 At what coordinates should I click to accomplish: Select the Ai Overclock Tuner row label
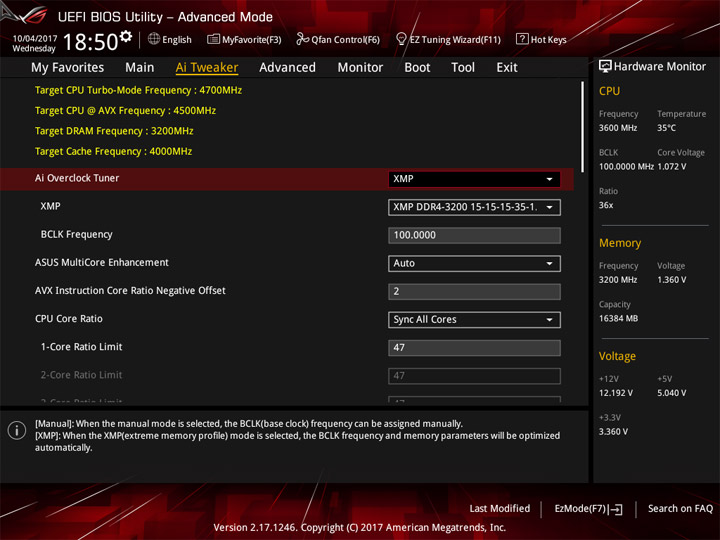tap(77, 178)
